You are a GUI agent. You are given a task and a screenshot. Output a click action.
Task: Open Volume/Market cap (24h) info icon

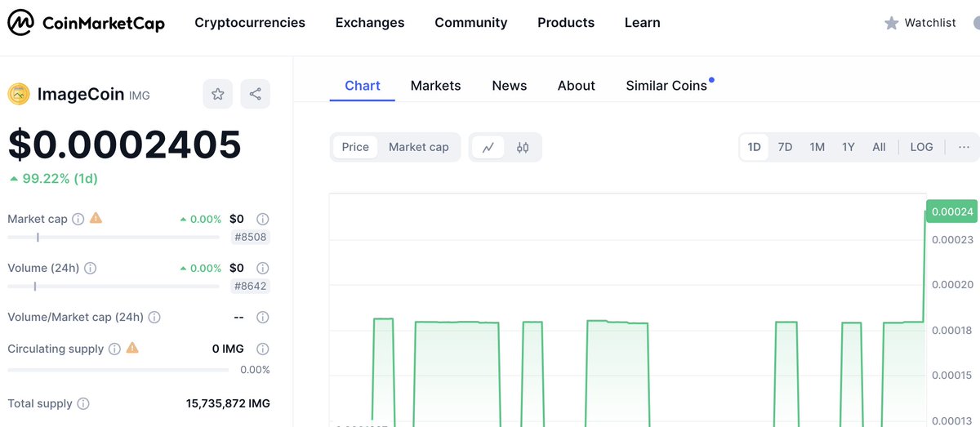click(154, 317)
